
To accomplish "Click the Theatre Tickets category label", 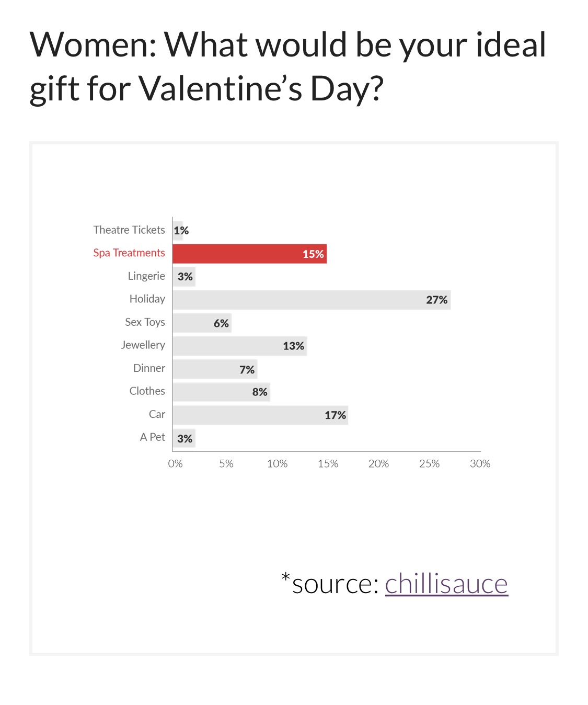I will (129, 230).
